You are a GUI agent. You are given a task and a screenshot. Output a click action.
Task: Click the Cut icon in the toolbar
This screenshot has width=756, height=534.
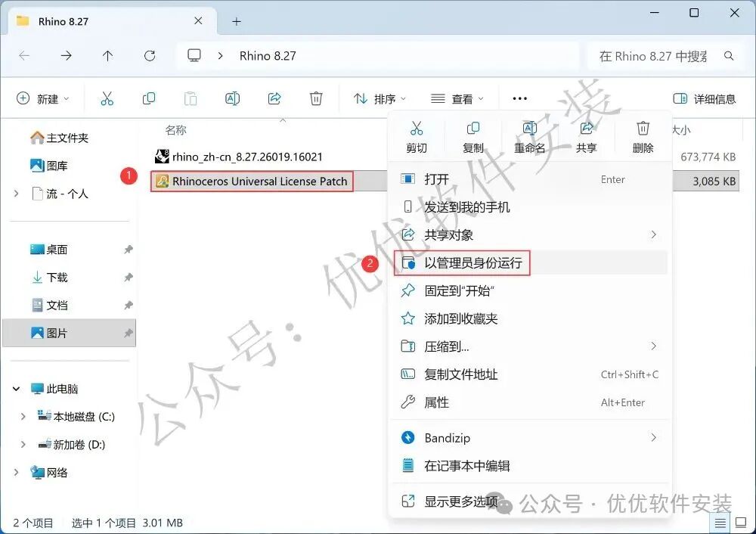pyautogui.click(x=107, y=99)
